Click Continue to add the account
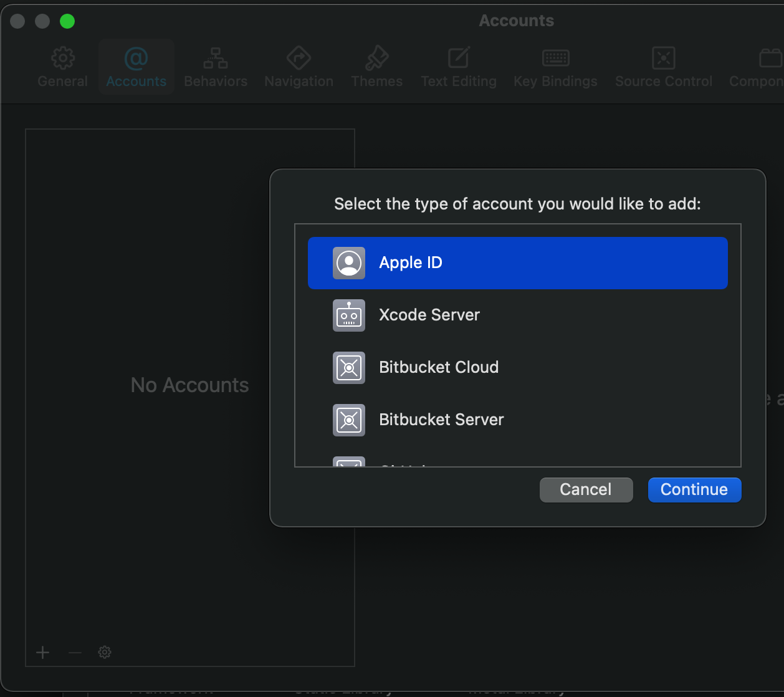Image resolution: width=784 pixels, height=697 pixels. click(x=694, y=489)
